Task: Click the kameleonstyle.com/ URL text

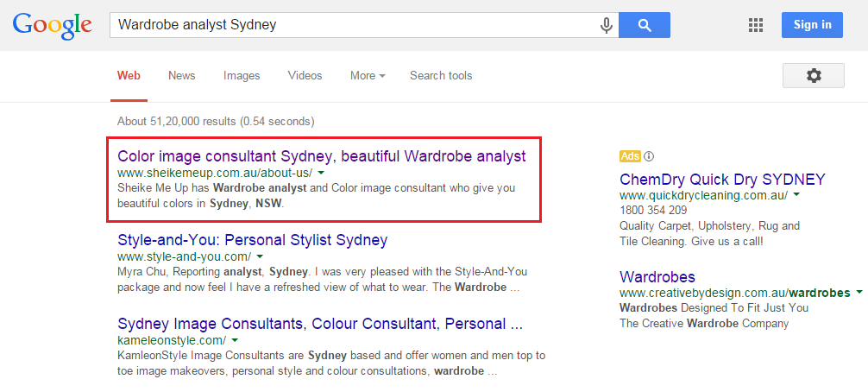Action: tap(172, 339)
